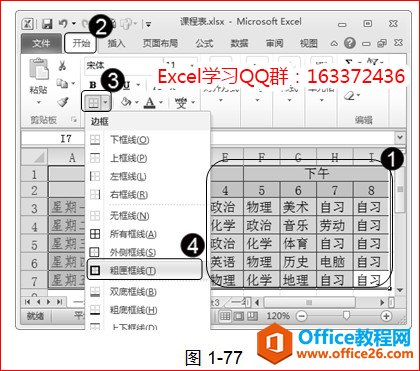Open the 文件 (File) tab
Screen dimensions: 420x371
tap(41, 43)
